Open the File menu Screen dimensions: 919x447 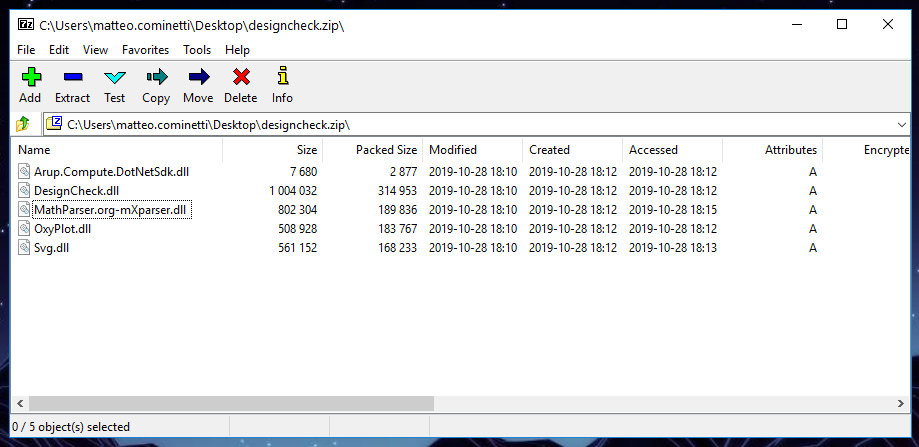click(x=26, y=49)
